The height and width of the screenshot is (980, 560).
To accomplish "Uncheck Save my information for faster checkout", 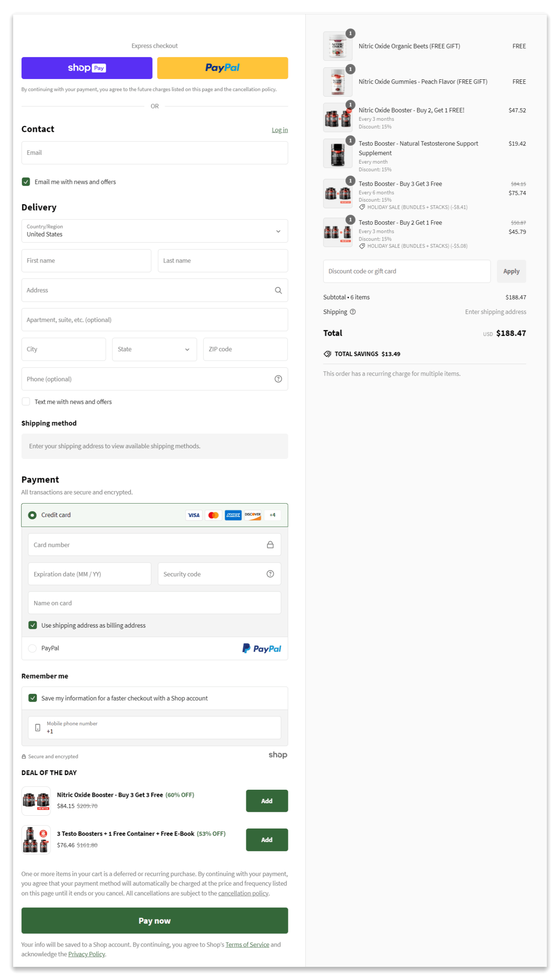I will [33, 698].
